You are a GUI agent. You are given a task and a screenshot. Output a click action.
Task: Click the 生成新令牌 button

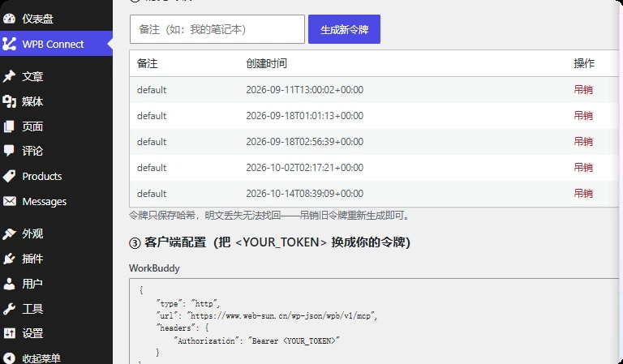(344, 29)
